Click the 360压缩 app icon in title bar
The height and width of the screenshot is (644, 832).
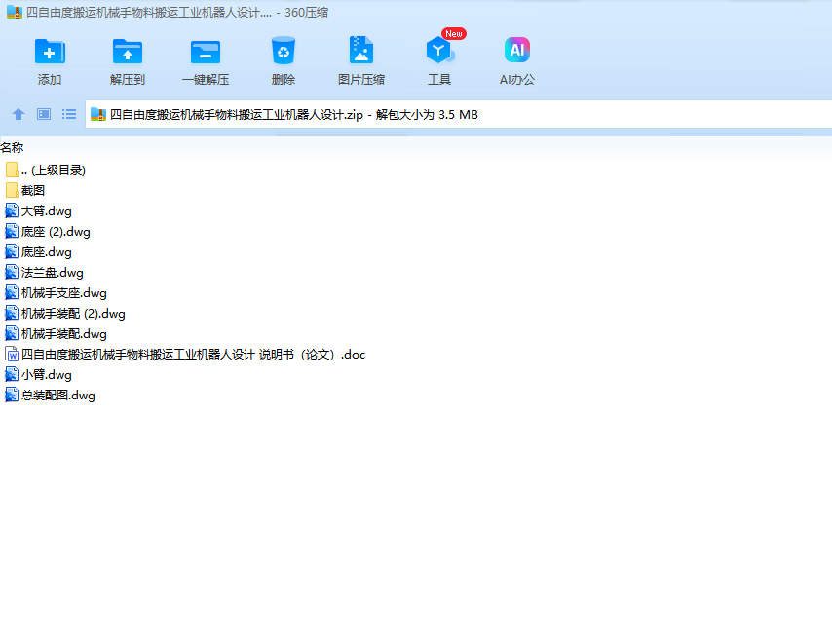(x=15, y=12)
